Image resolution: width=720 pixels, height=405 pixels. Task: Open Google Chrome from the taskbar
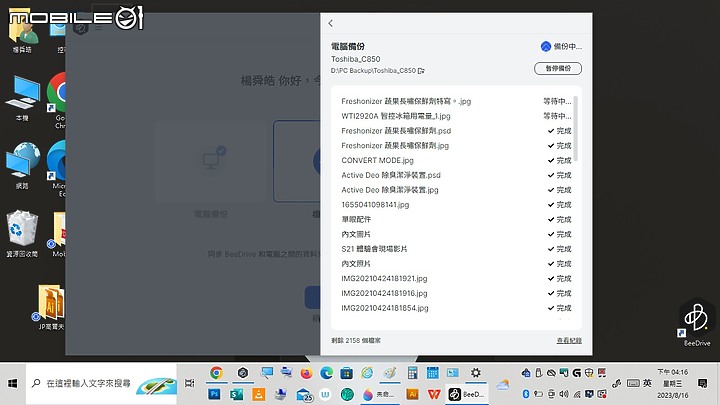point(216,373)
